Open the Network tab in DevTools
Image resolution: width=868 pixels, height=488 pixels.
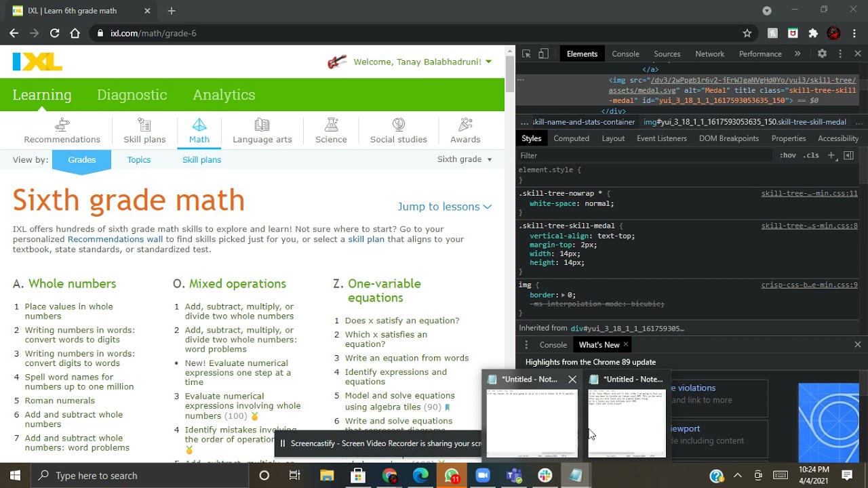[x=709, y=54]
